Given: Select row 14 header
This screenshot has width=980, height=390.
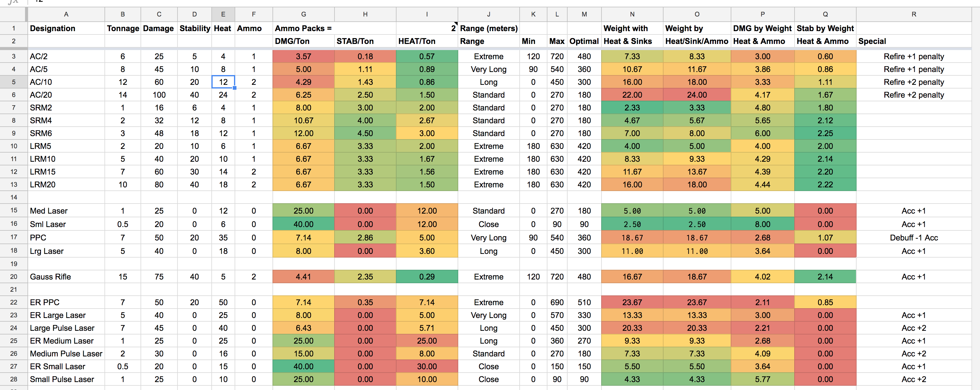Looking at the screenshot, I should coord(13,197).
